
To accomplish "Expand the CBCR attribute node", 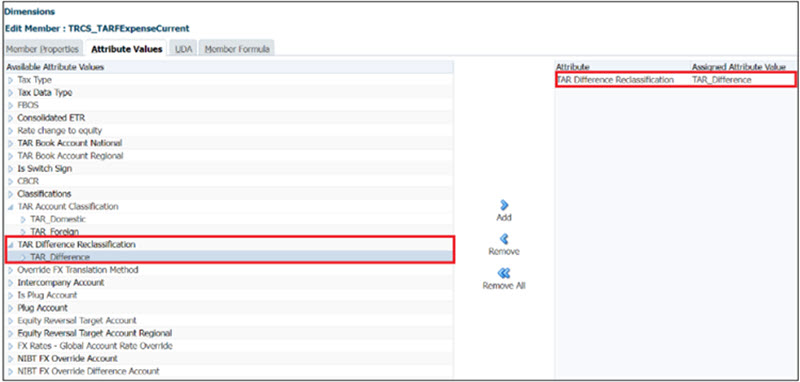I will [11, 181].
